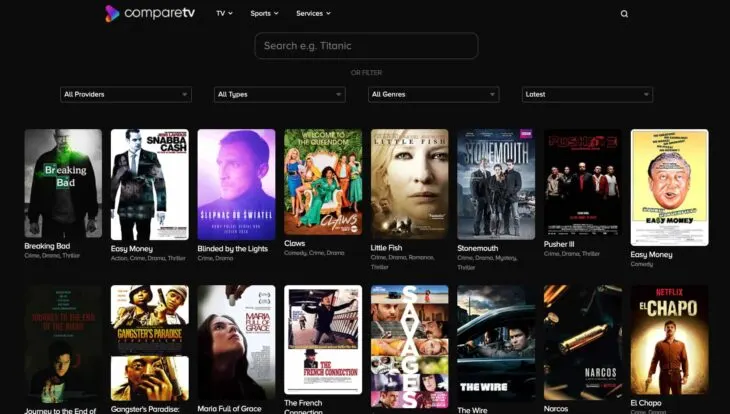Open the Pusher III poster
Image resolution: width=730 pixels, height=414 pixels.
click(583, 183)
